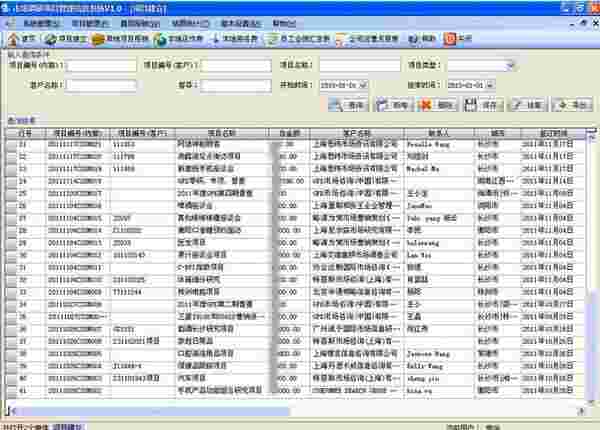The image size is (600, 430).
Task: Select row 21 via its row header
Action: point(11,144)
